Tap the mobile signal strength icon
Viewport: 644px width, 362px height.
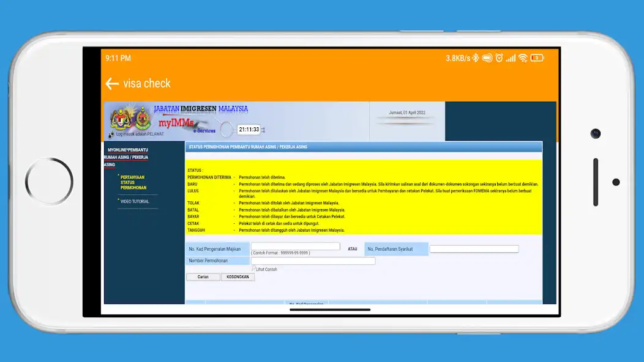tap(511, 58)
